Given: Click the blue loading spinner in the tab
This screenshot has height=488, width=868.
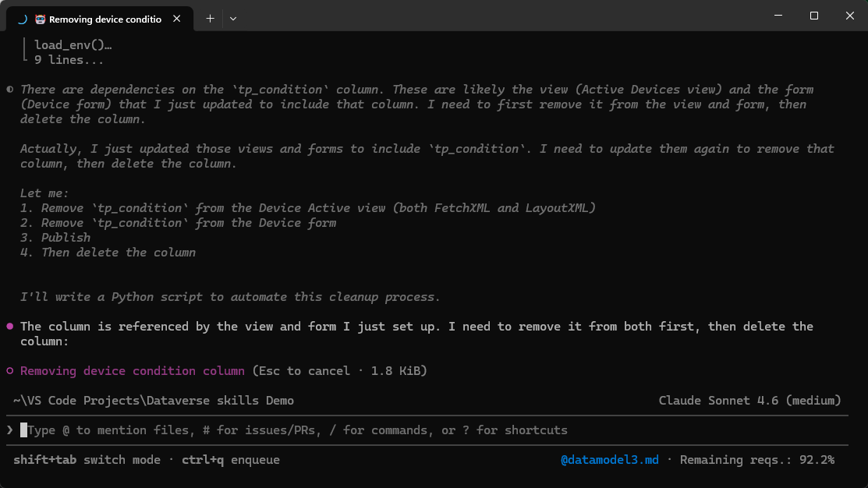Looking at the screenshot, I should (x=22, y=19).
